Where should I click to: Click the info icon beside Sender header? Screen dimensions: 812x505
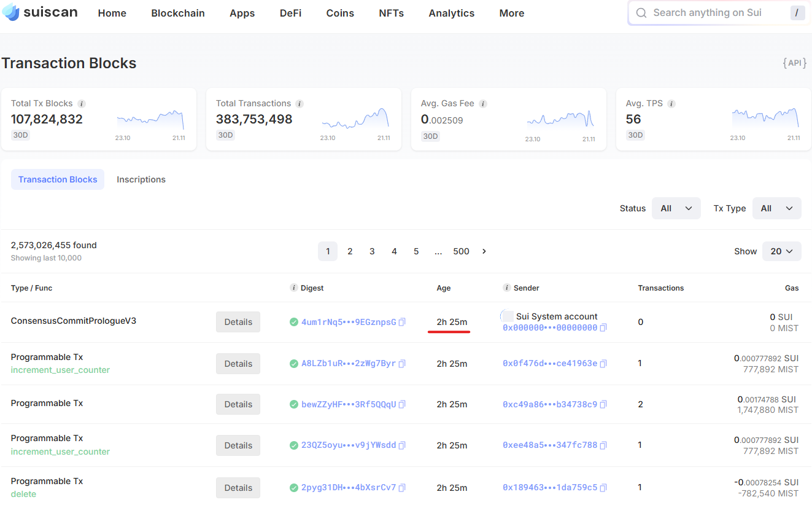(x=507, y=288)
